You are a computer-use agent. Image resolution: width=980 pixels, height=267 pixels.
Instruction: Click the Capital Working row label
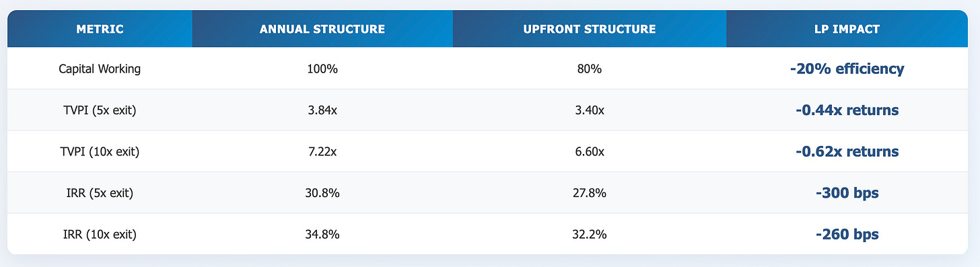100,69
